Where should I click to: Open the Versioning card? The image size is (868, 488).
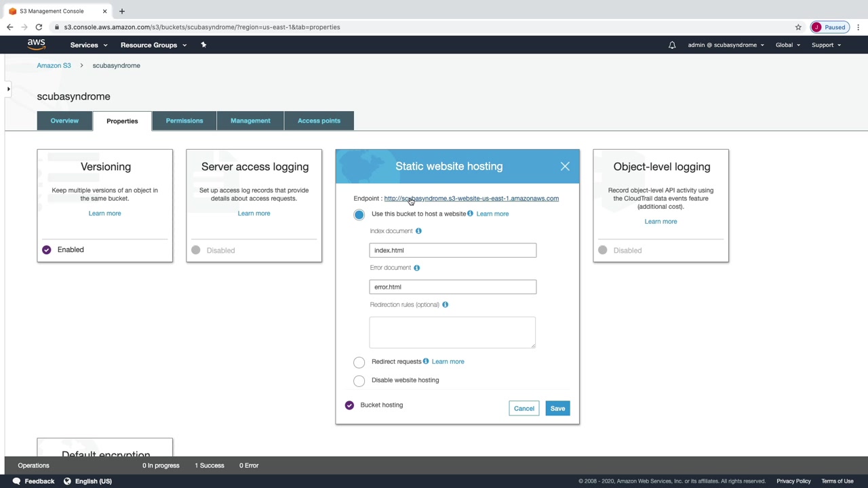pyautogui.click(x=105, y=205)
